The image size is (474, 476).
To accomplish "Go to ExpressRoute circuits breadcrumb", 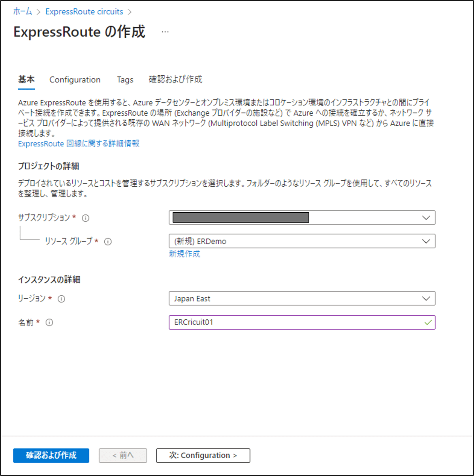I will coord(84,12).
